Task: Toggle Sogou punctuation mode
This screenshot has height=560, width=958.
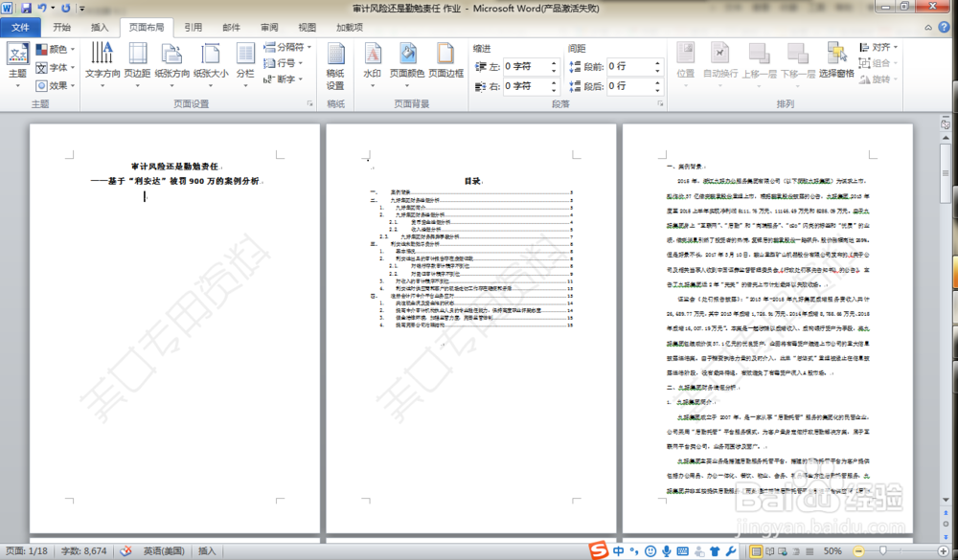Action: pyautogui.click(x=634, y=550)
